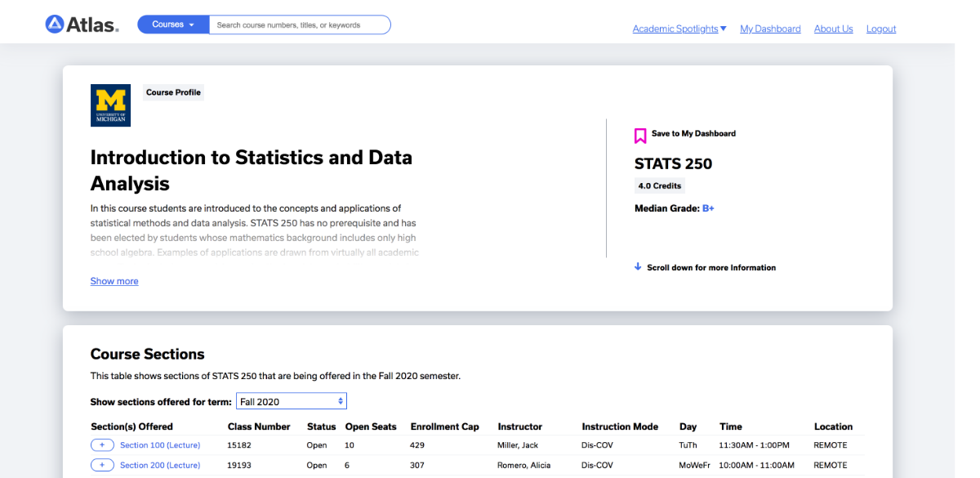Click the Course Profile tag
980x478 pixels.
click(x=173, y=92)
